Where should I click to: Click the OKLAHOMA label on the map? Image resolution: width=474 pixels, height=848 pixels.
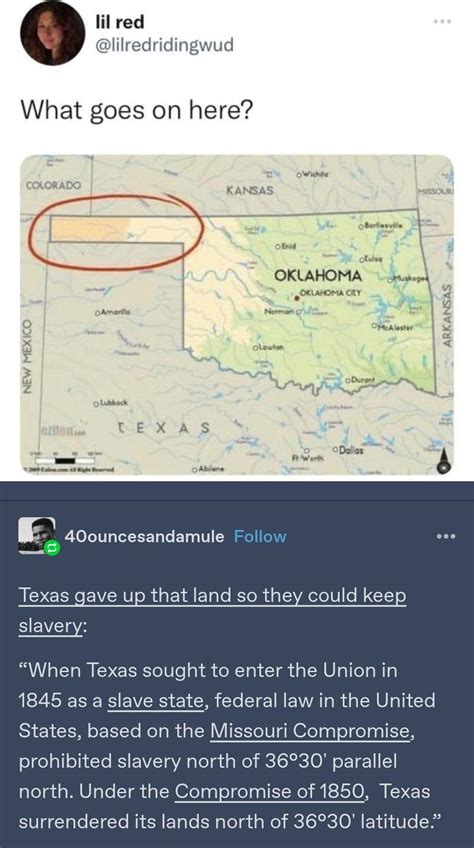pyautogui.click(x=318, y=275)
